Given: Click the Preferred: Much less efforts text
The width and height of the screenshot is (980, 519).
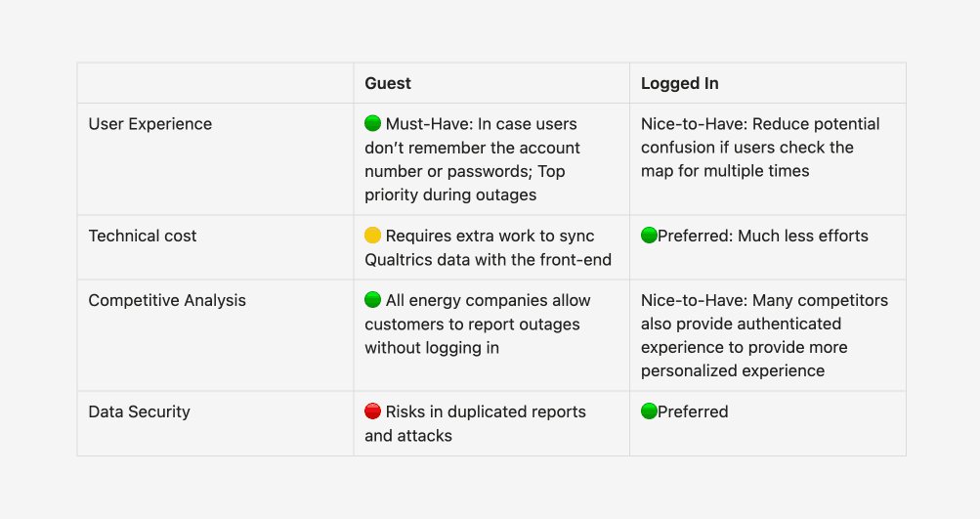Looking at the screenshot, I should click(x=762, y=236).
